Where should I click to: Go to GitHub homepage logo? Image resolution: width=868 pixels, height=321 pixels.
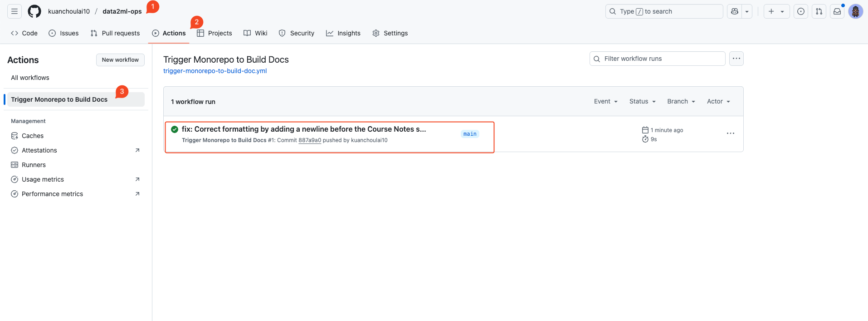(34, 11)
